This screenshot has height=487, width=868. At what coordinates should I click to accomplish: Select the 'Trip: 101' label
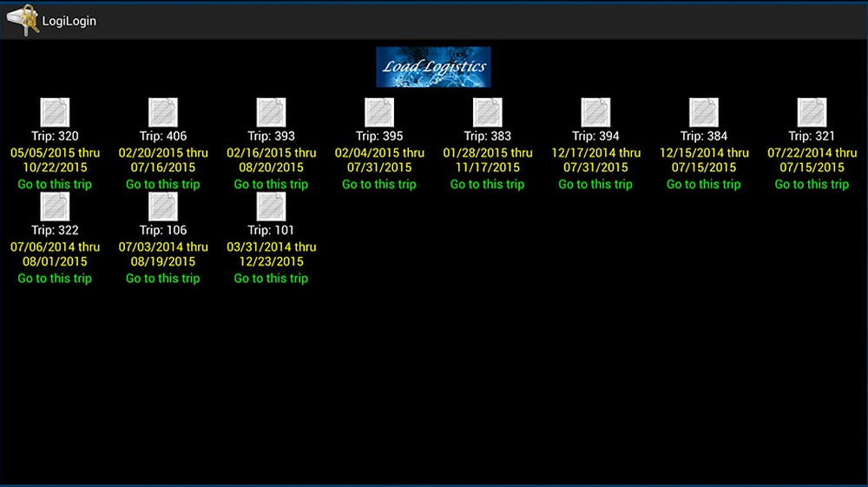click(271, 230)
